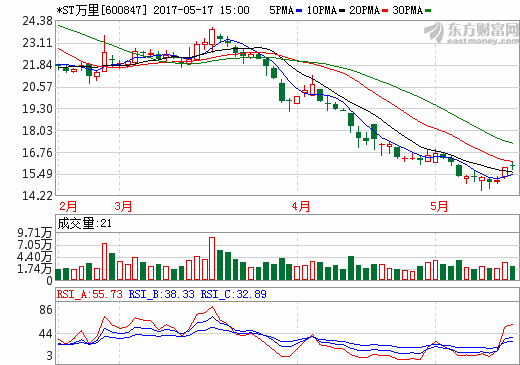Click the 18.03 price axis label

pos(38,131)
